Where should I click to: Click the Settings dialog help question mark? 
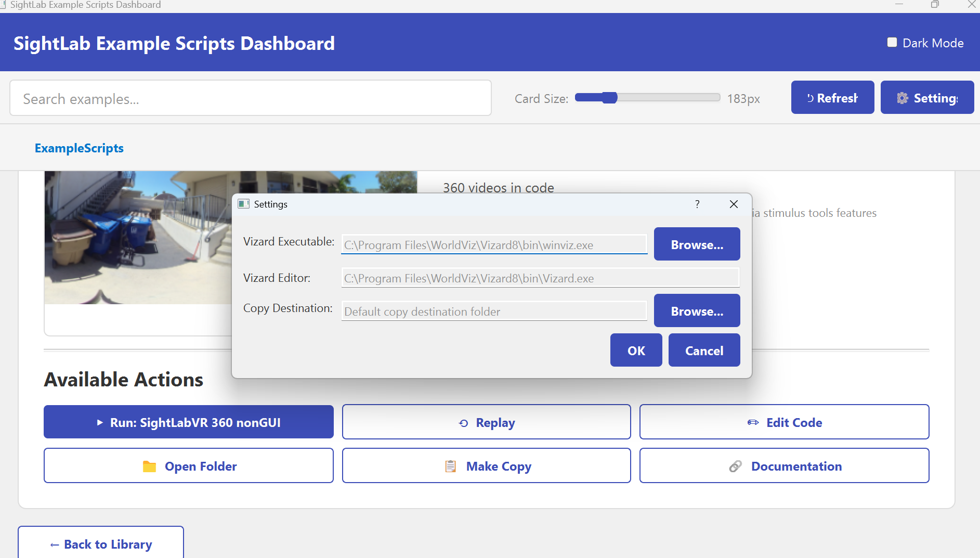click(x=697, y=204)
